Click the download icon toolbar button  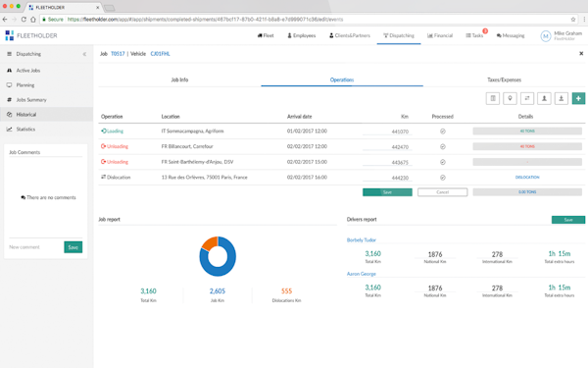point(562,98)
